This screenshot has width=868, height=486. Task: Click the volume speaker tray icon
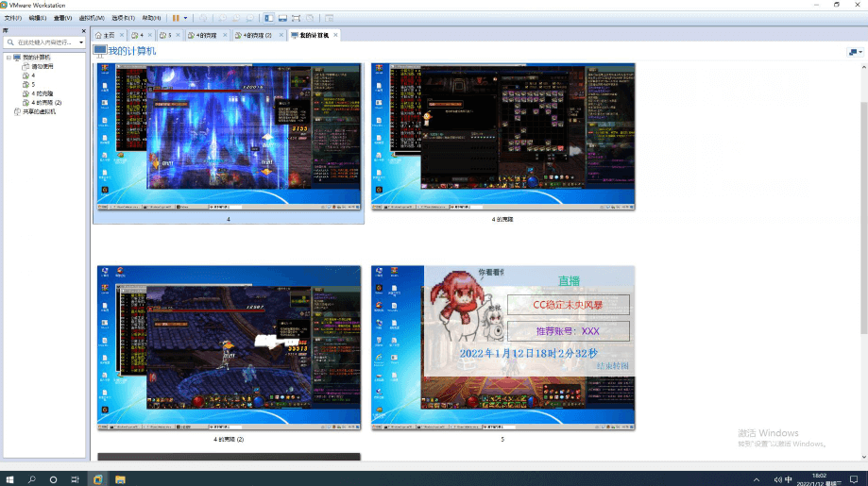[x=777, y=480]
